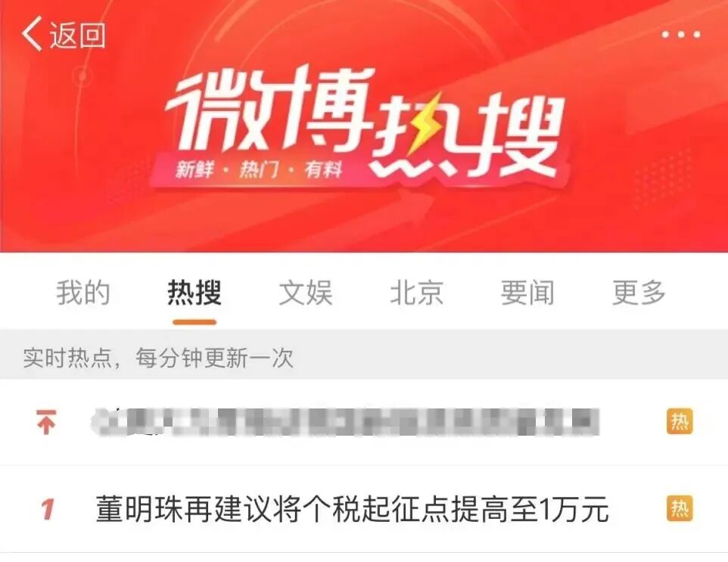Tap the 微博热搜 banner title graphic

click(x=365, y=123)
